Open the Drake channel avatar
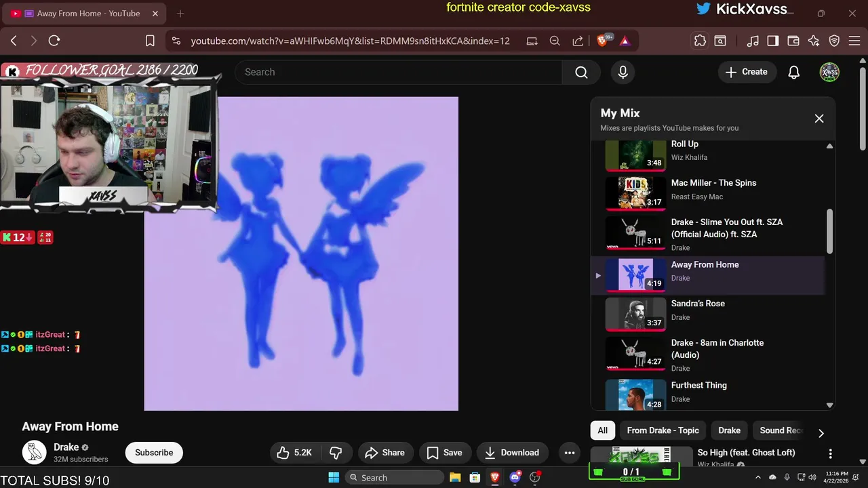This screenshot has width=868, height=488. (34, 452)
